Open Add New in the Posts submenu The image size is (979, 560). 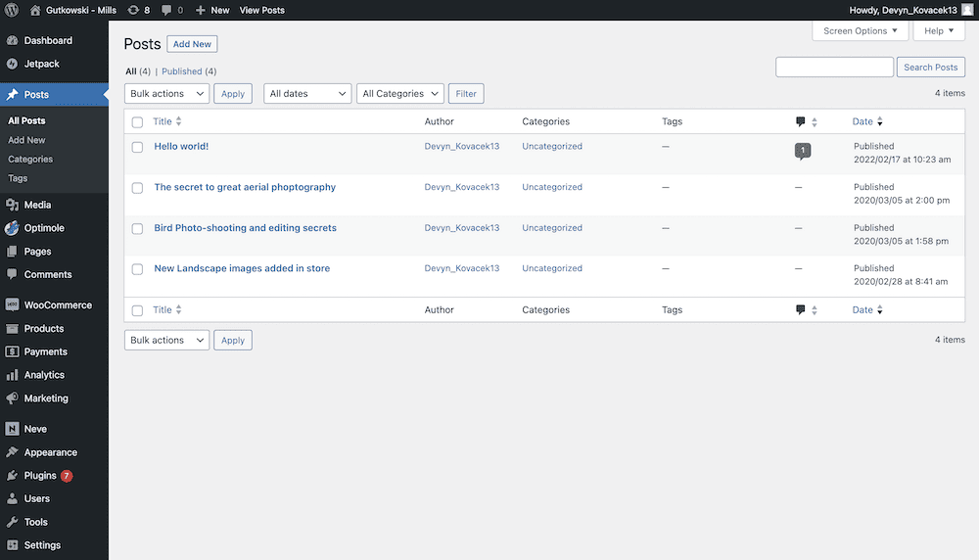pos(26,140)
